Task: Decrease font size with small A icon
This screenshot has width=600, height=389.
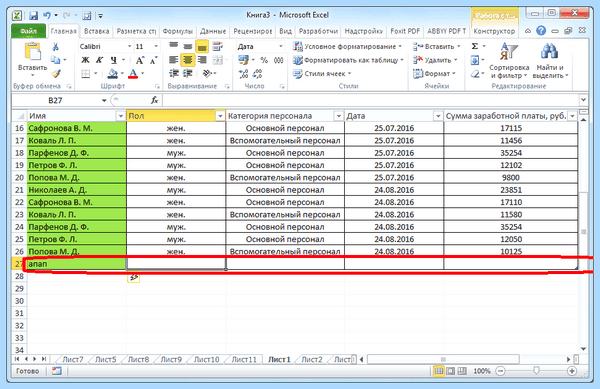Action: [153, 60]
